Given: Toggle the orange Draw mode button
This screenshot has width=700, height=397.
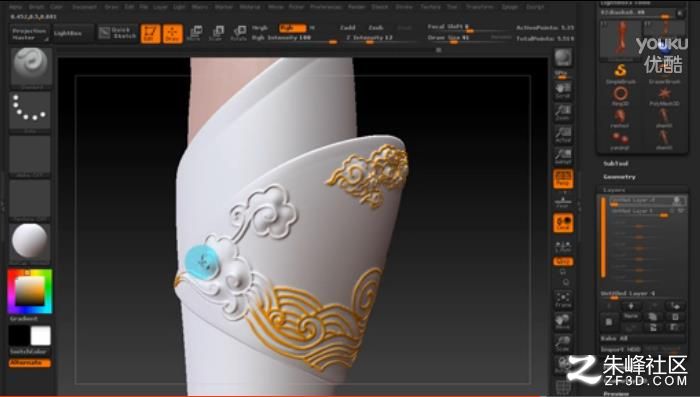Looking at the screenshot, I should pos(173,33).
